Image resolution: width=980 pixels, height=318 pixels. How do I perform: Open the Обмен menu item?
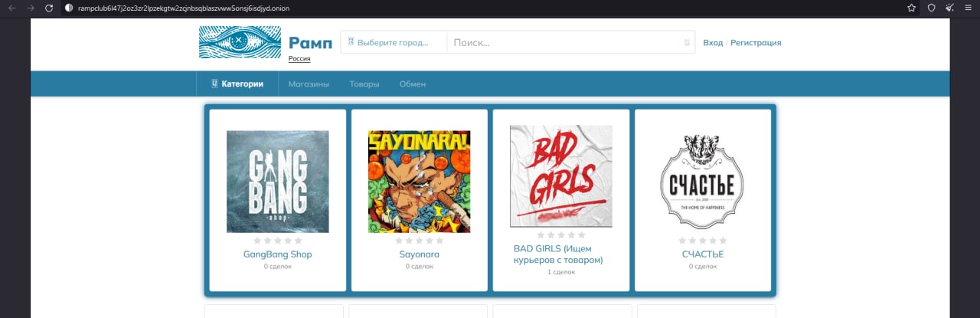point(413,84)
